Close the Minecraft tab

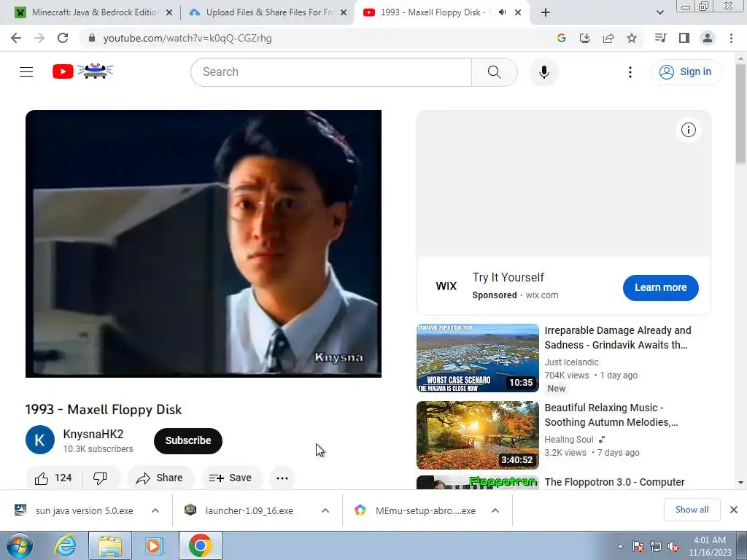169,12
